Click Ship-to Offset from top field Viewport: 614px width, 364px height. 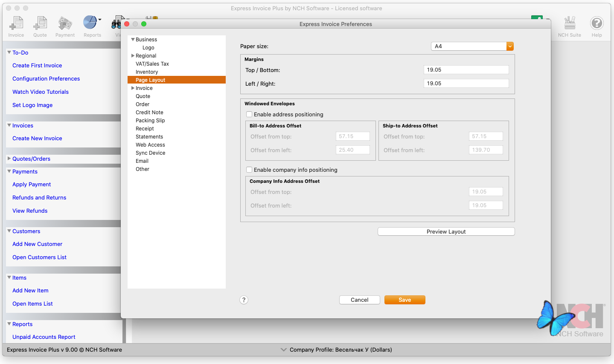tap(486, 136)
